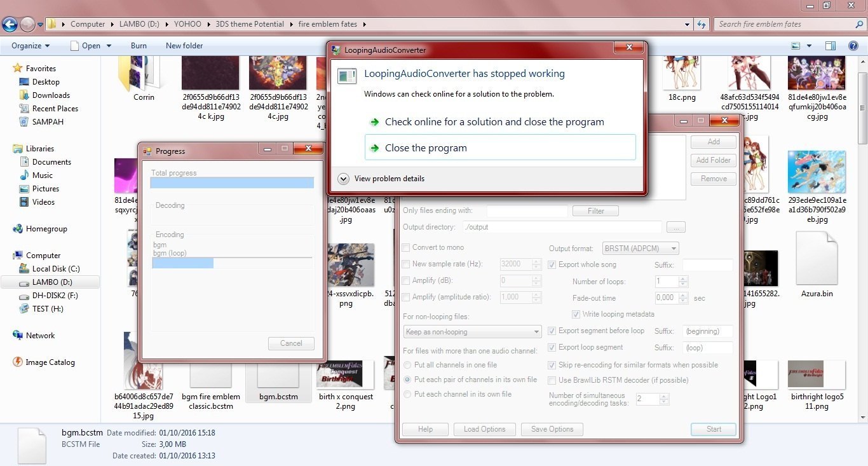Screen dimensions: 868x466
Task: Open the address bar previous locations dropdown
Action: 688,24
